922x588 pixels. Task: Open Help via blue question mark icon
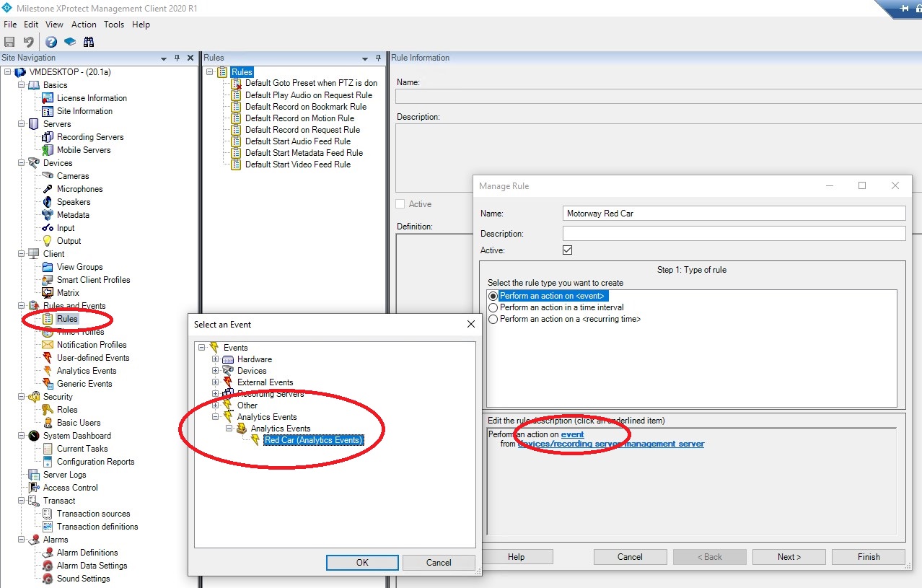51,42
